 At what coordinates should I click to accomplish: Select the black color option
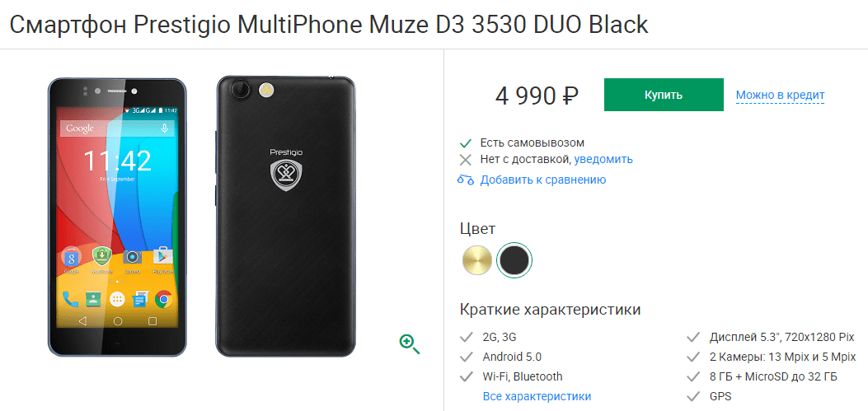point(514,260)
